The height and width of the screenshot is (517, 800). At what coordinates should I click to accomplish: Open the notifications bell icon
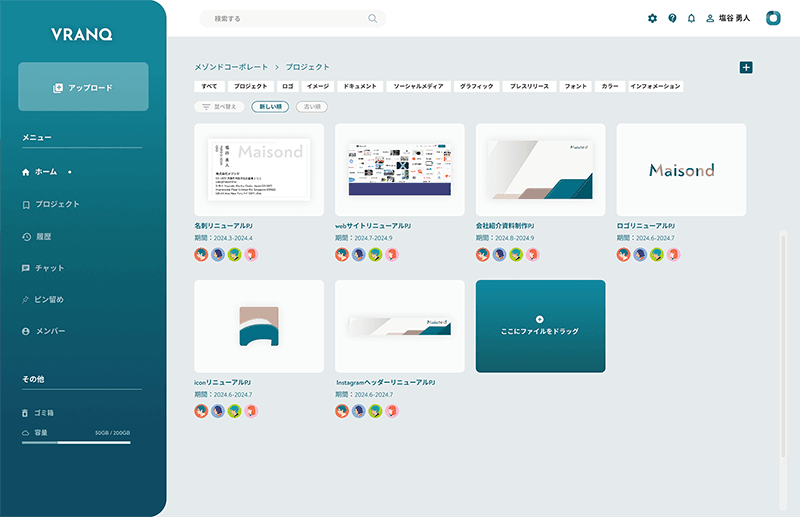click(691, 18)
